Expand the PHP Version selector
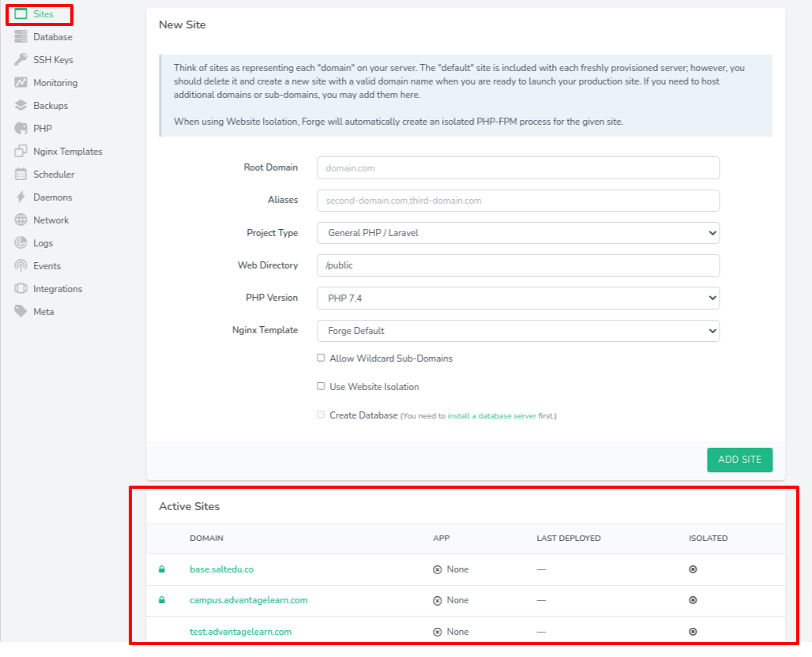This screenshot has width=812, height=657. point(518,298)
